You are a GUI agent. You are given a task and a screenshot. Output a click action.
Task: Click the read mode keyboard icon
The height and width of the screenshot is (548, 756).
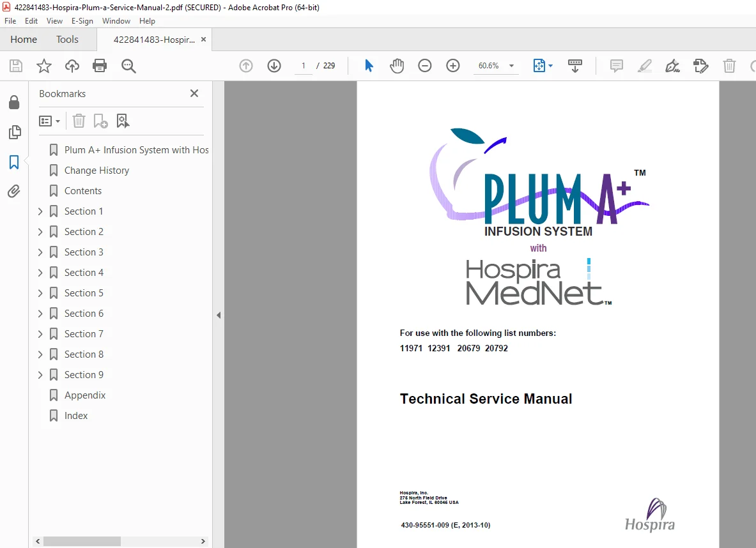click(575, 66)
